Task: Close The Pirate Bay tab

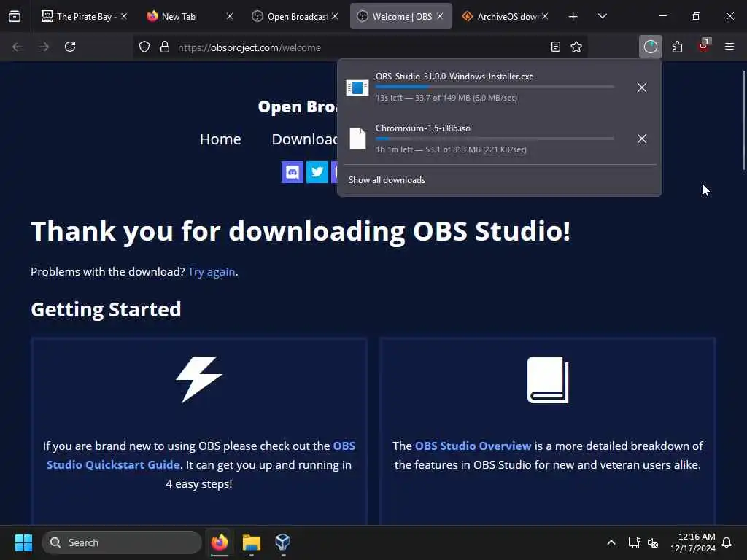Action: point(124,16)
